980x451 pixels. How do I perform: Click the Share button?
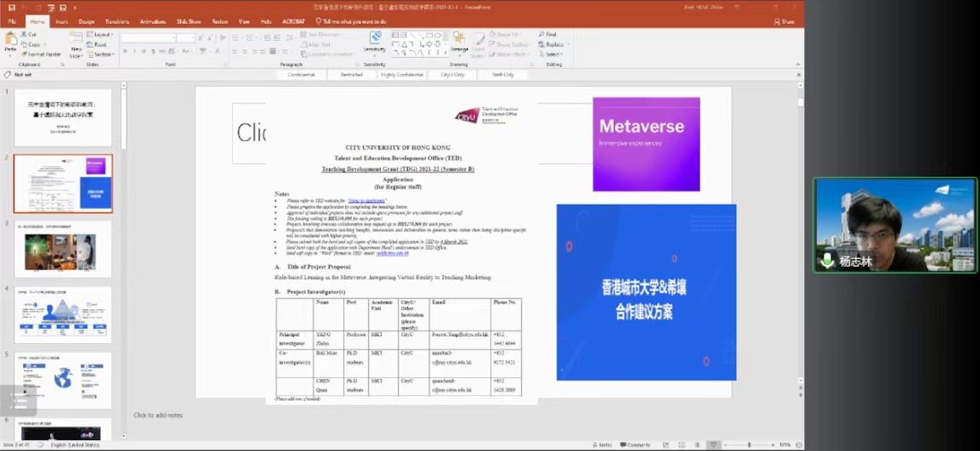tap(787, 21)
